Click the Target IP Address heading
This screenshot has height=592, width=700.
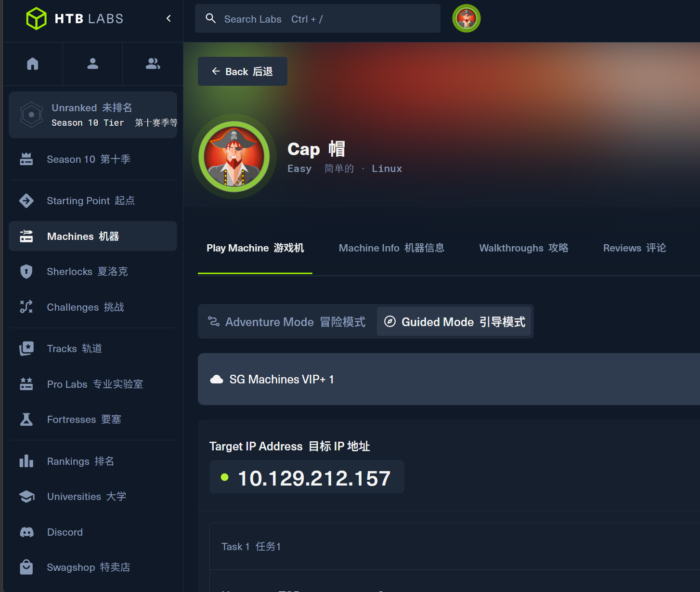pos(290,446)
